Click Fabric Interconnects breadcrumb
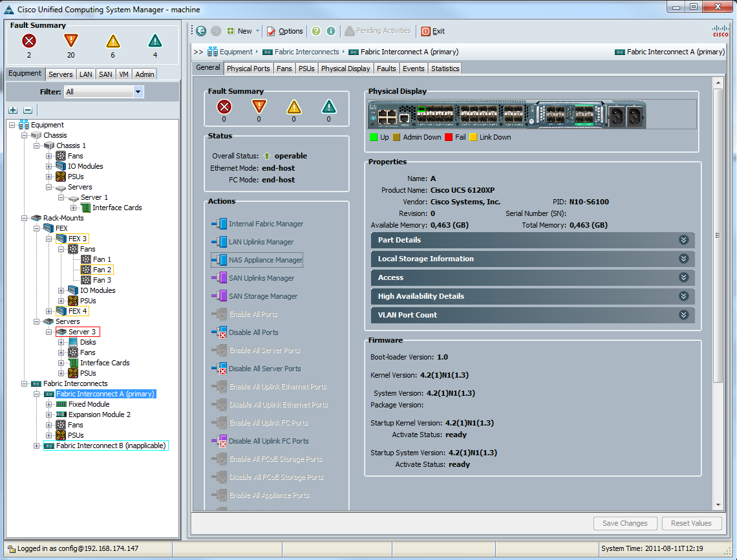 [x=301, y=52]
